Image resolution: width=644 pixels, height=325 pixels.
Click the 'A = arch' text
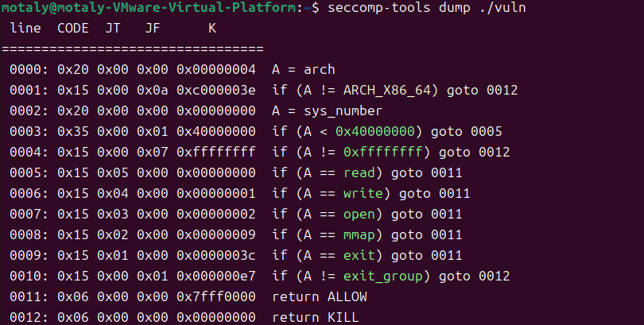[x=303, y=70]
